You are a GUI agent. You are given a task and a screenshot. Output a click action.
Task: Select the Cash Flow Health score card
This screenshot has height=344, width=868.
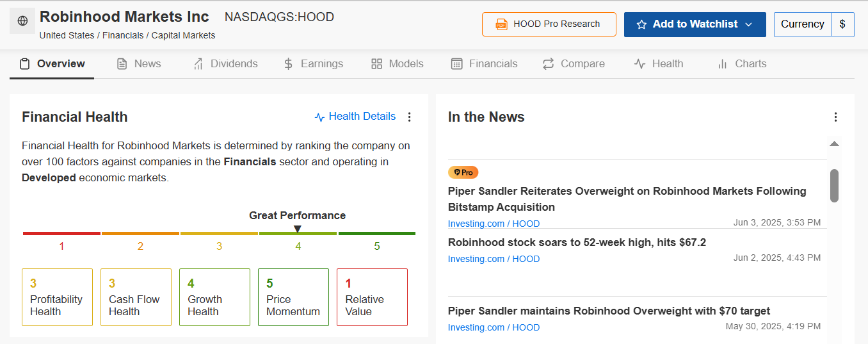tap(136, 297)
